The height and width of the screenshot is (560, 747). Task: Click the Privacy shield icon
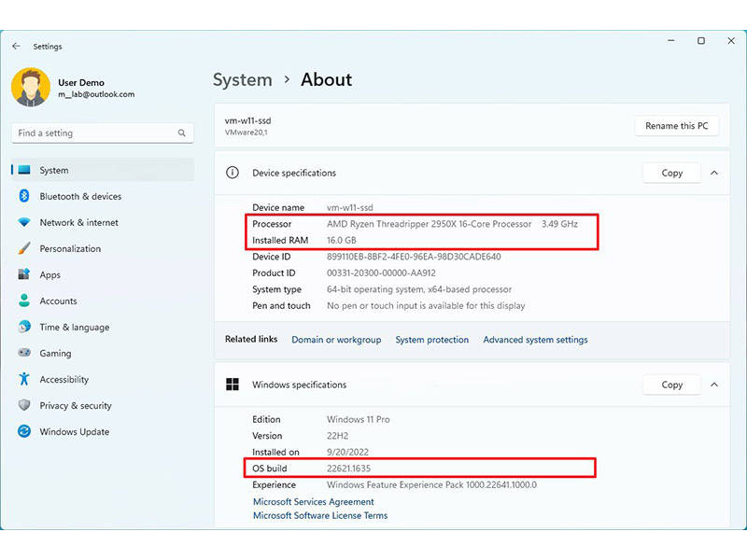pyautogui.click(x=24, y=405)
